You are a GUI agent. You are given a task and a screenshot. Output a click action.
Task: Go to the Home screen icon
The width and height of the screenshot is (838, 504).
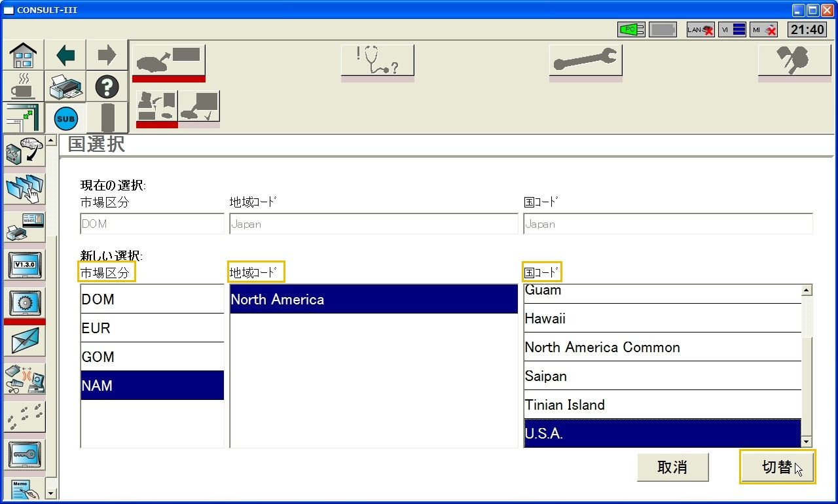[x=23, y=55]
